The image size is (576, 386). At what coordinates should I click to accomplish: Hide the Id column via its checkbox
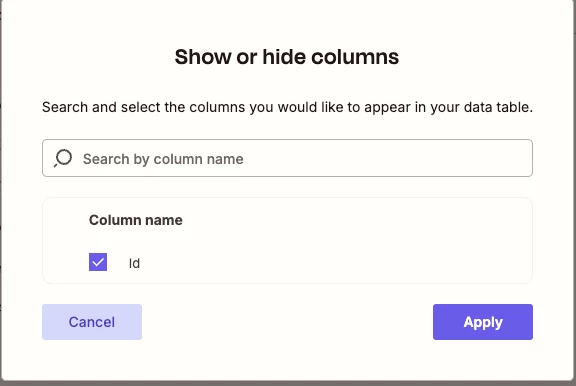click(98, 262)
